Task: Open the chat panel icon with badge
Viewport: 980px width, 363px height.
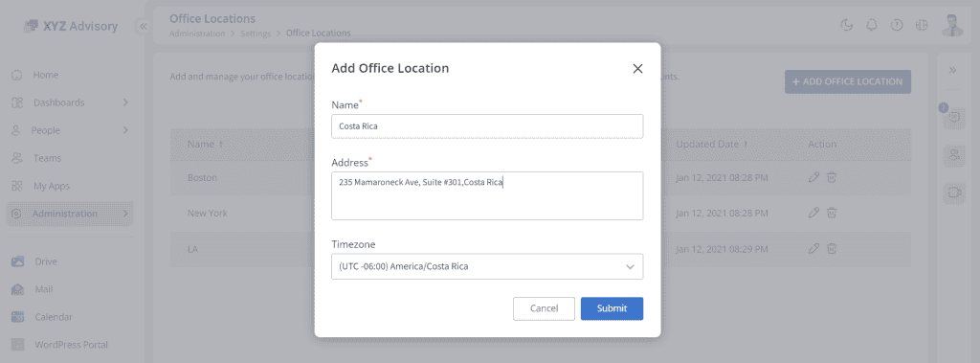Action: [954, 117]
